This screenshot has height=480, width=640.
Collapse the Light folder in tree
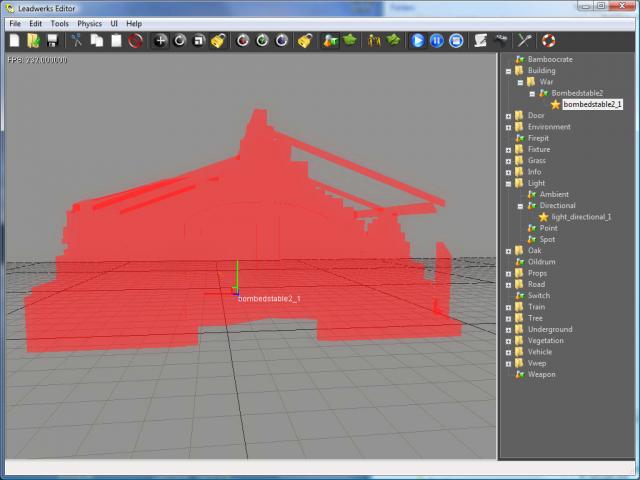508,183
